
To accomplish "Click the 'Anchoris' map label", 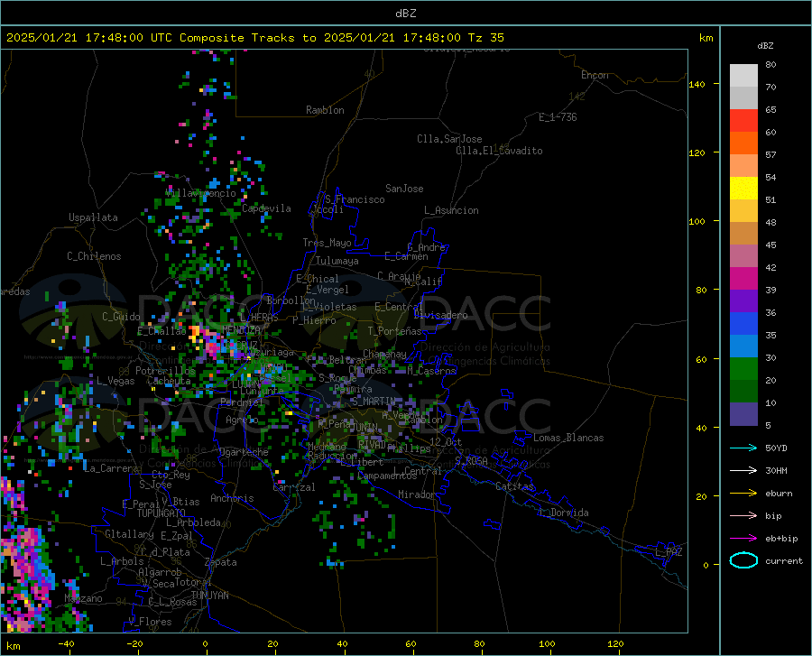I will (x=232, y=498).
